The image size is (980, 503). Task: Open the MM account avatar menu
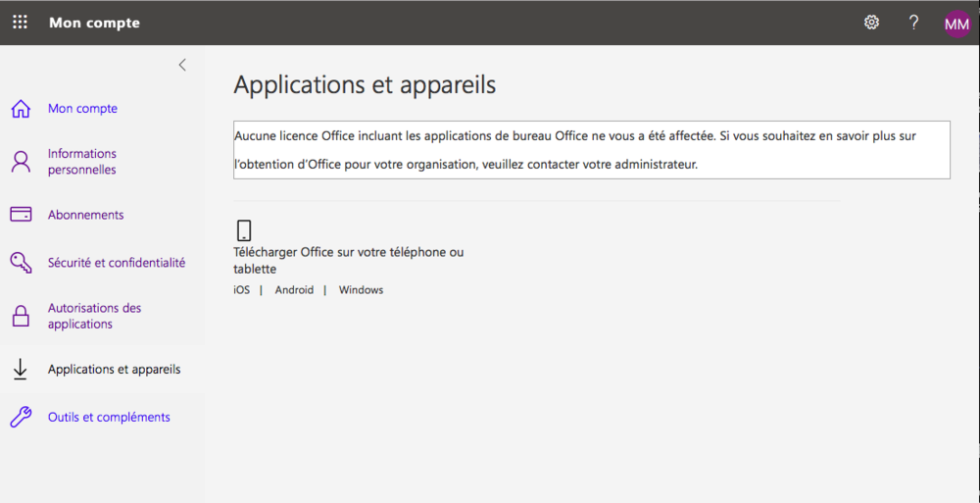pos(956,24)
